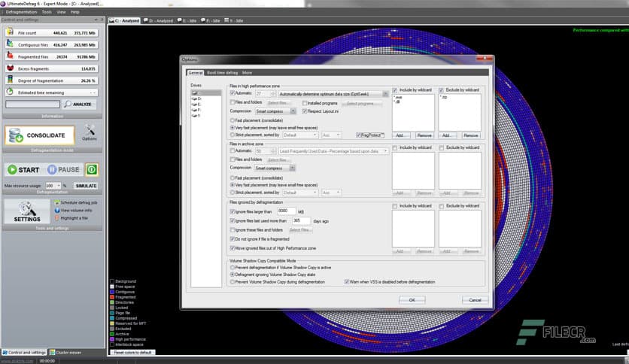Open the Help menu
Viewport: 629px width, 364px height.
75,12
